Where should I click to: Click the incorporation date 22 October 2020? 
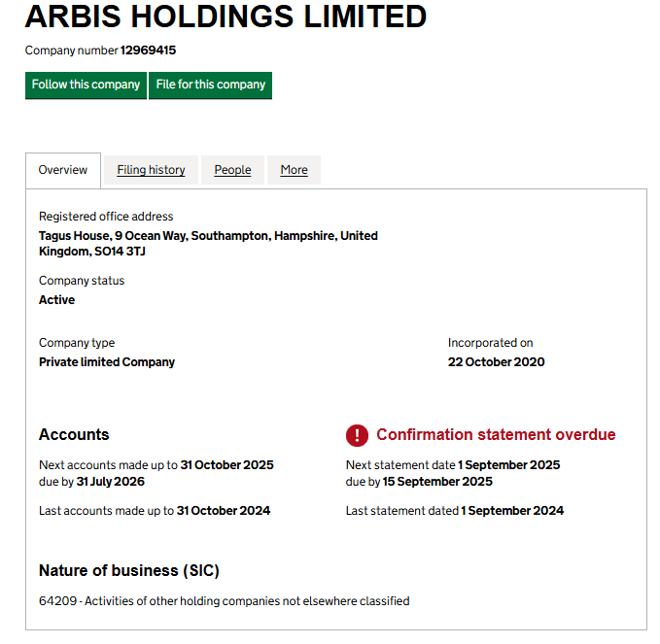coord(496,362)
